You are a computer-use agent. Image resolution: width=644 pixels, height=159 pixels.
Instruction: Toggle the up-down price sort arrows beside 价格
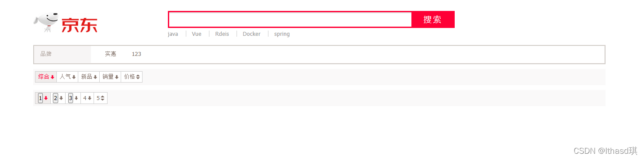[x=138, y=77]
